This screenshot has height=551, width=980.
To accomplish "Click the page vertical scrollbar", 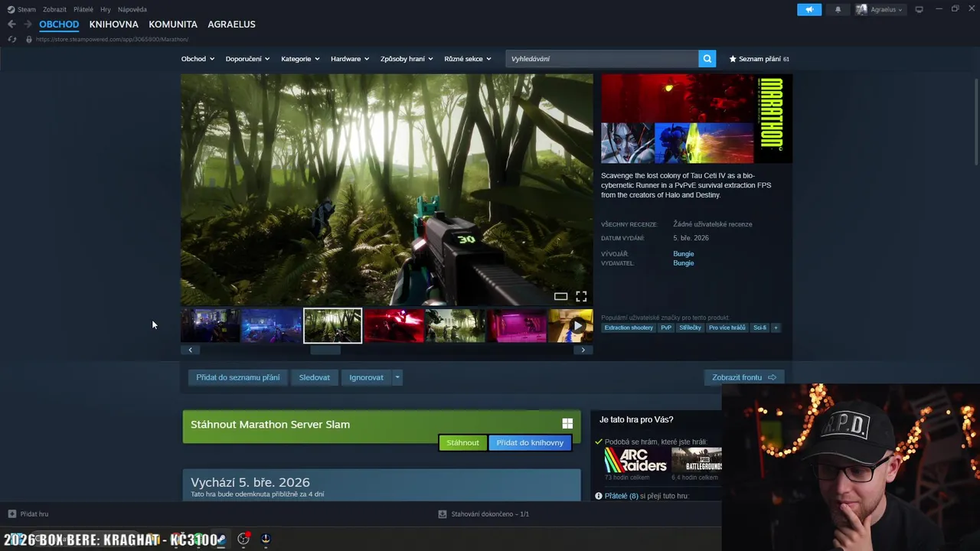I will click(975, 120).
